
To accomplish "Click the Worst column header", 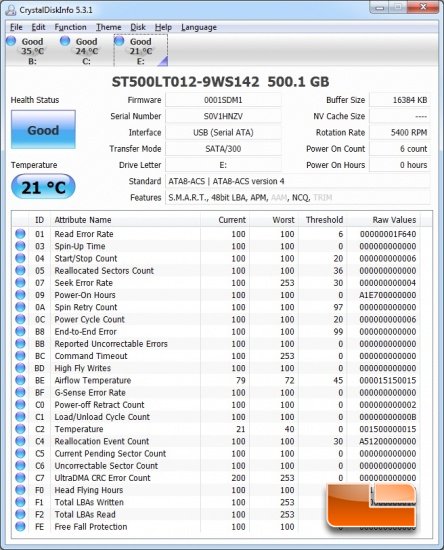I will pos(273,220).
